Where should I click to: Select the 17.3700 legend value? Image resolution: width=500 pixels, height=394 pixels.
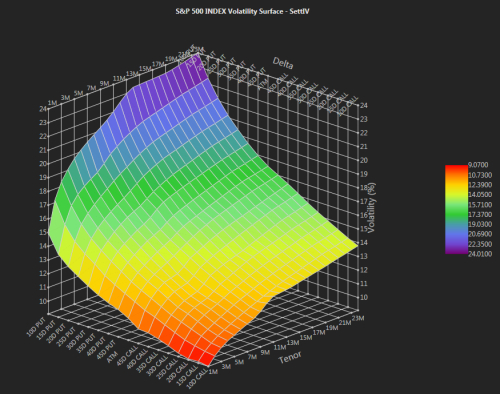480,214
